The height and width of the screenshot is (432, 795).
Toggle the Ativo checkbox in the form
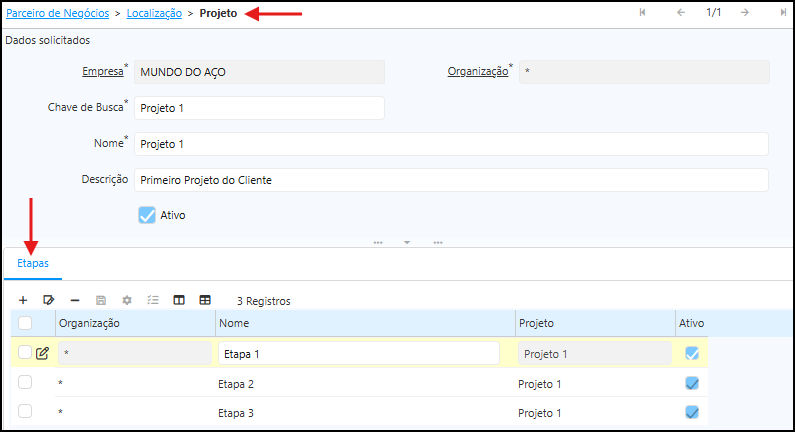(x=147, y=215)
